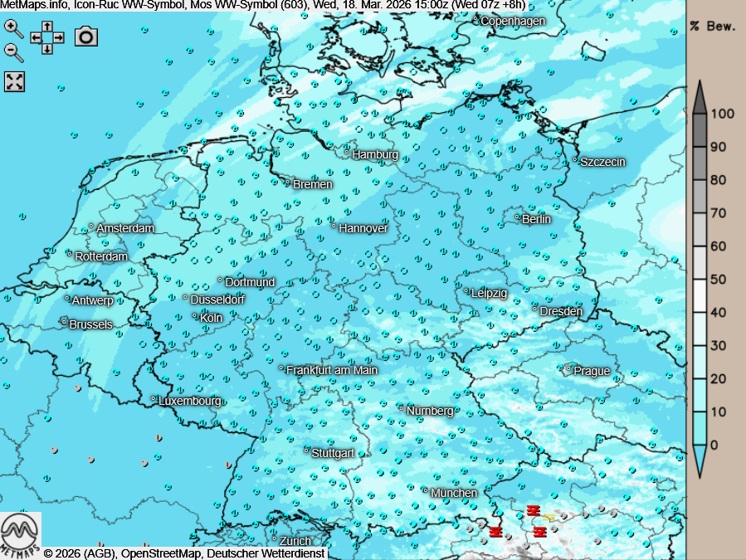Viewport: 746px width, 560px height.
Task: Pan the map right with the arrow
Action: click(59, 37)
